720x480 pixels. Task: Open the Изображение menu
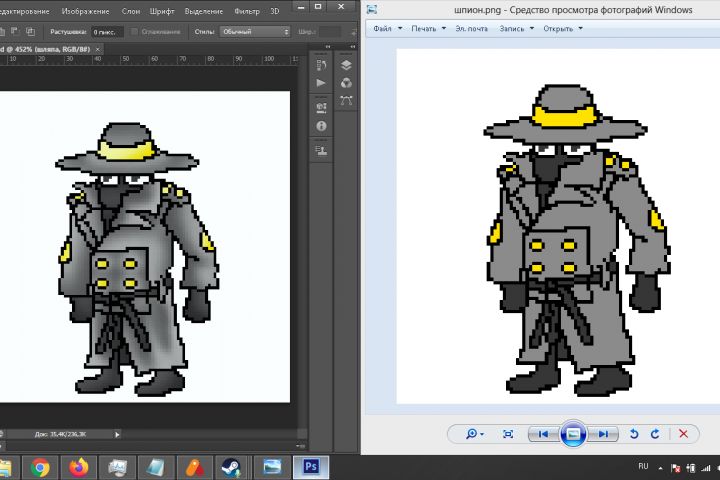tap(85, 11)
